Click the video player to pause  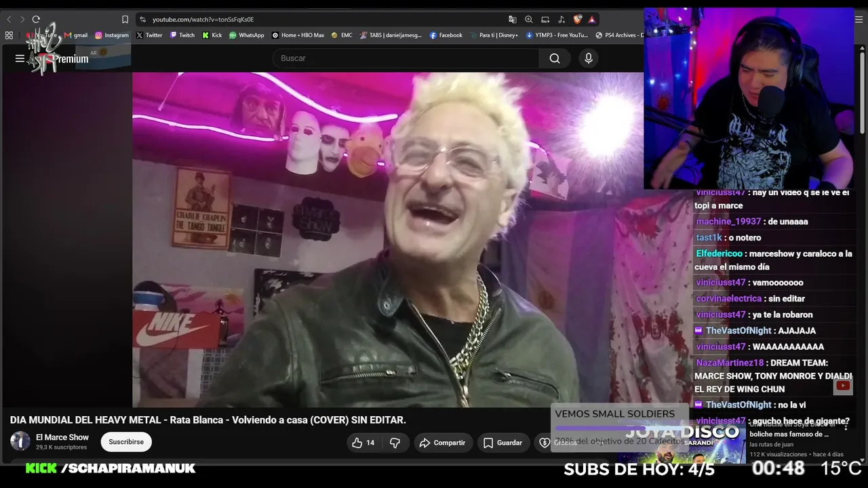[x=388, y=239]
